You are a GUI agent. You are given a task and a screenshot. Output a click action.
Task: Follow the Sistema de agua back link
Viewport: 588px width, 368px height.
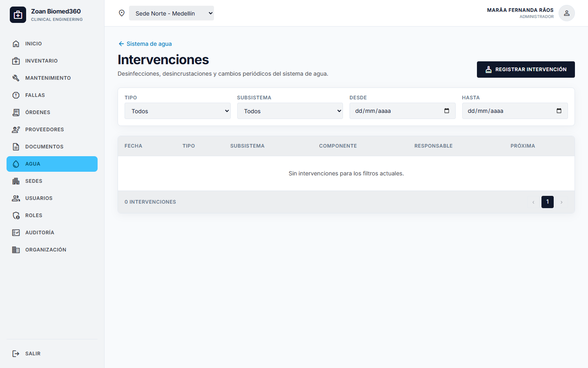145,44
